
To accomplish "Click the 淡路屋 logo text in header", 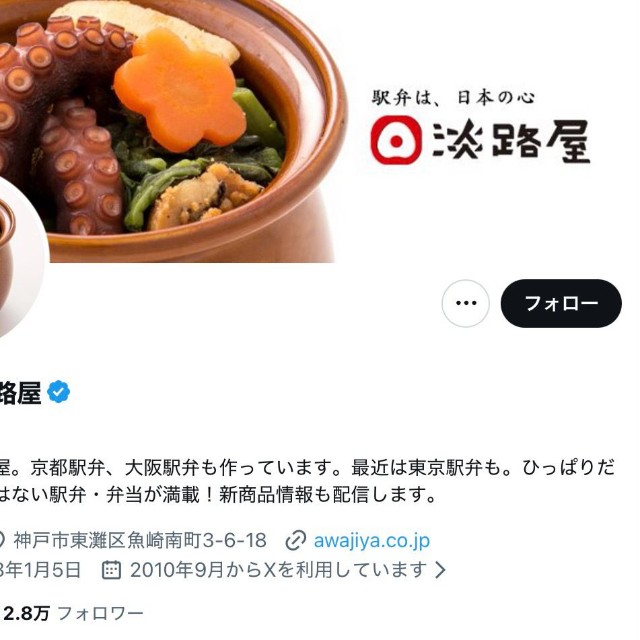I will [511, 140].
